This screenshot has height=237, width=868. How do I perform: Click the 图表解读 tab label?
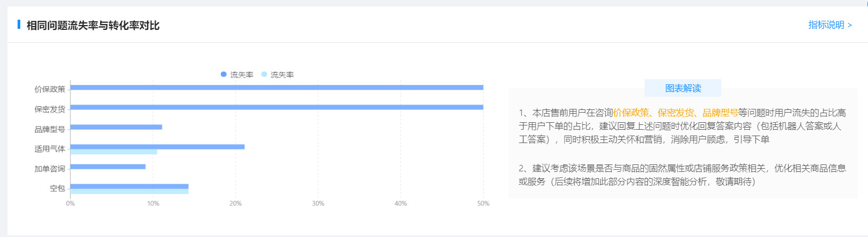[682, 88]
